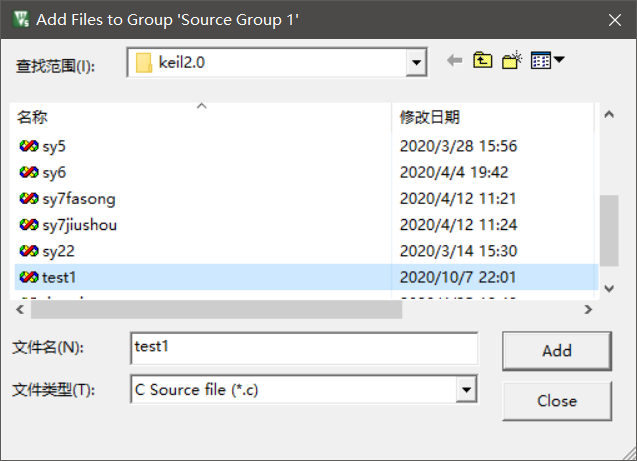This screenshot has width=637, height=461.
Task: Close the Add Files dialog window
Action: click(615, 19)
